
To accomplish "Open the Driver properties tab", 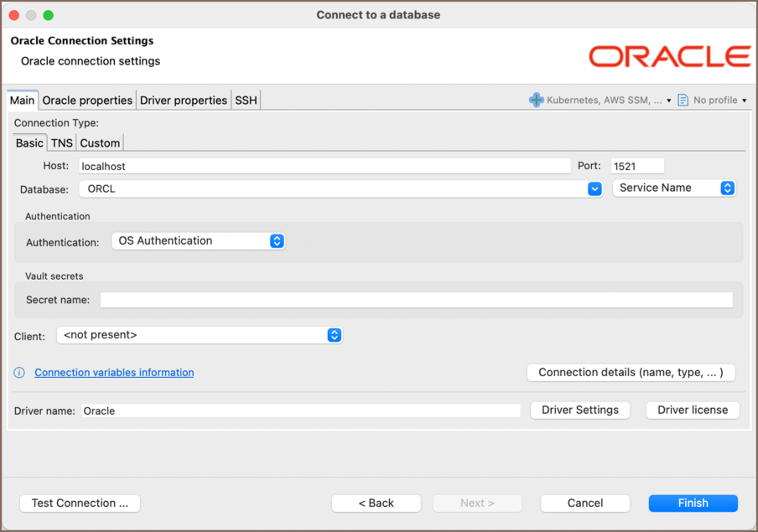I will click(x=183, y=100).
